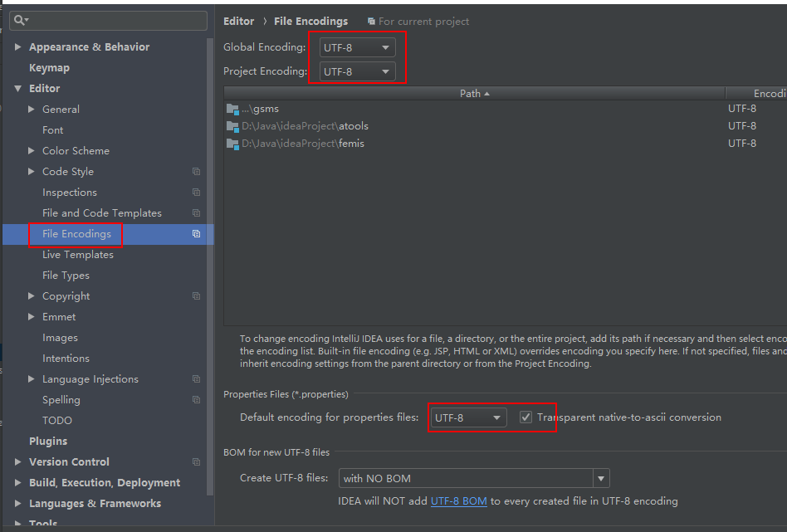Select the D:\Java\ideaProject\atools row

pyautogui.click(x=506, y=126)
